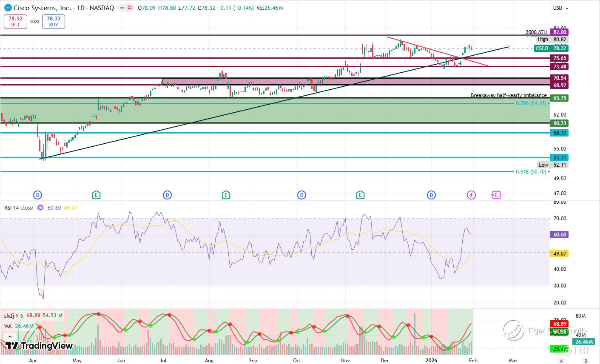Image resolution: width=600 pixels, height=364 pixels.
Task: Click the cyan 58.17 price label
Action: tap(560, 133)
